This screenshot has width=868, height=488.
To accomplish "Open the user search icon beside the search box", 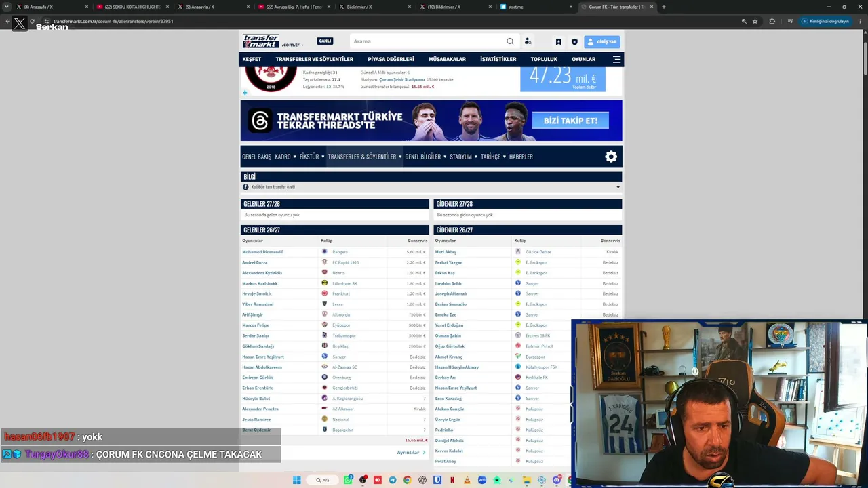I will pyautogui.click(x=528, y=41).
